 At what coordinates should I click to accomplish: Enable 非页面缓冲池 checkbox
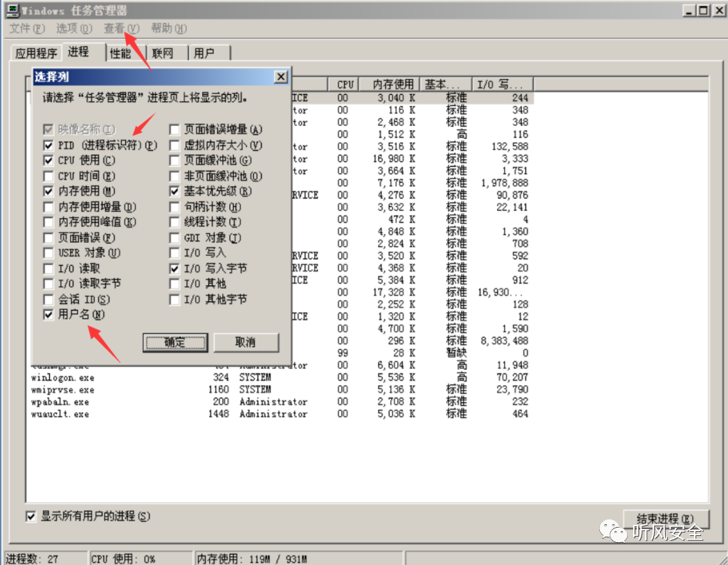click(x=174, y=176)
